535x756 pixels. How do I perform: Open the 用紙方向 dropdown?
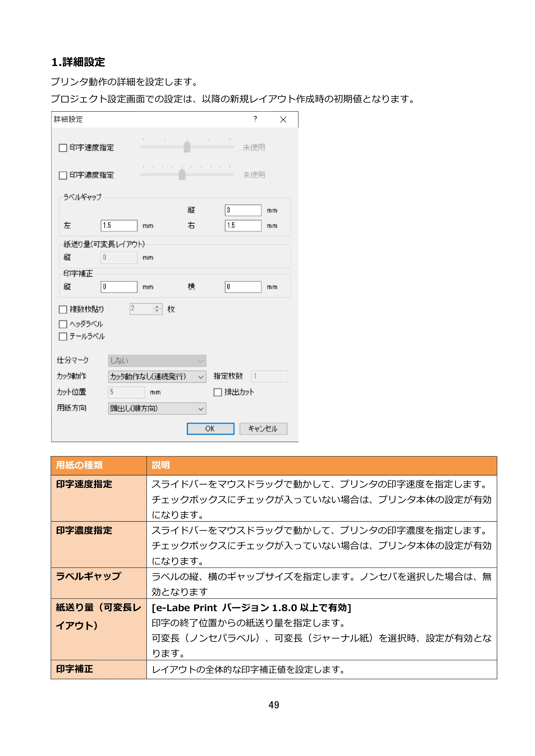pyautogui.click(x=157, y=409)
